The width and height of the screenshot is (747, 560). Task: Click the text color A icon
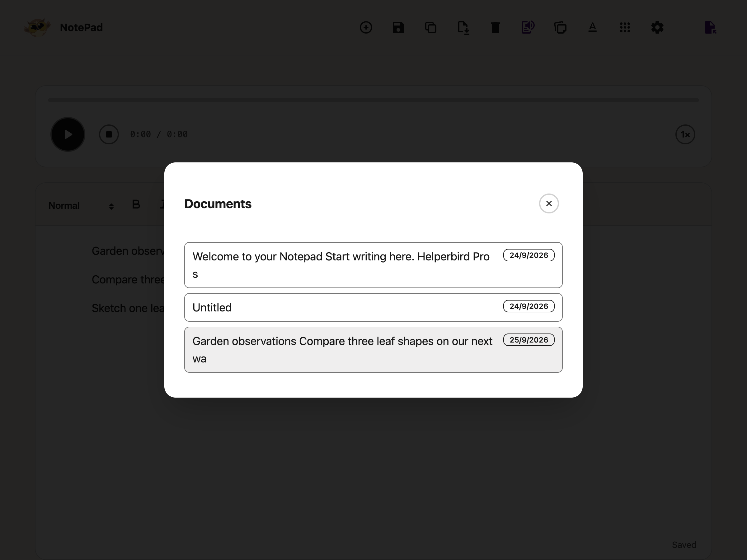click(592, 27)
